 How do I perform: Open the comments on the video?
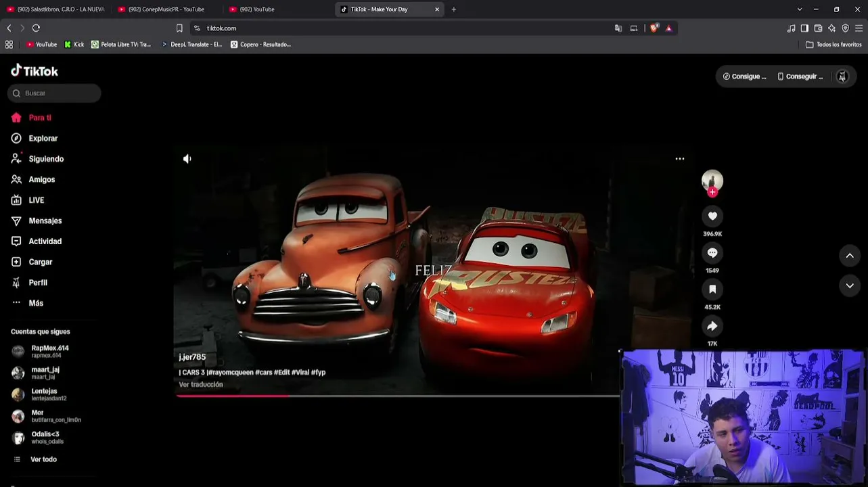click(712, 252)
